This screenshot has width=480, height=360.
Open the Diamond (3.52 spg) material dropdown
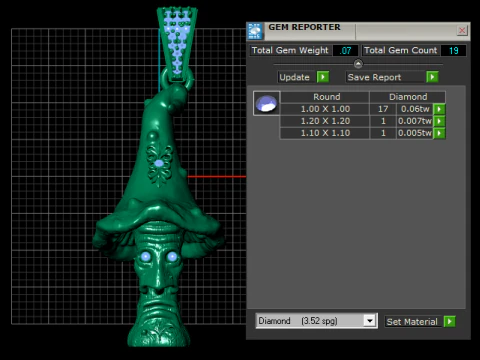pos(369,321)
